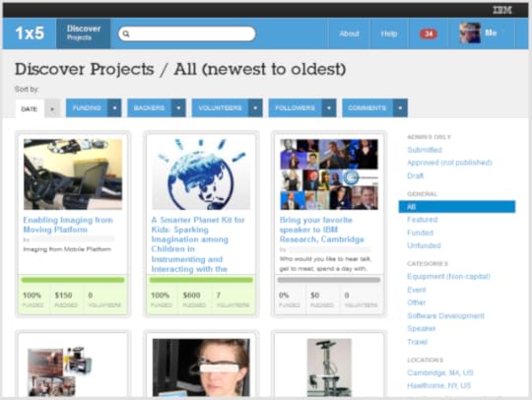Viewport: 532px width, 400px height.
Task: Filter by Travel category
Action: (418, 342)
